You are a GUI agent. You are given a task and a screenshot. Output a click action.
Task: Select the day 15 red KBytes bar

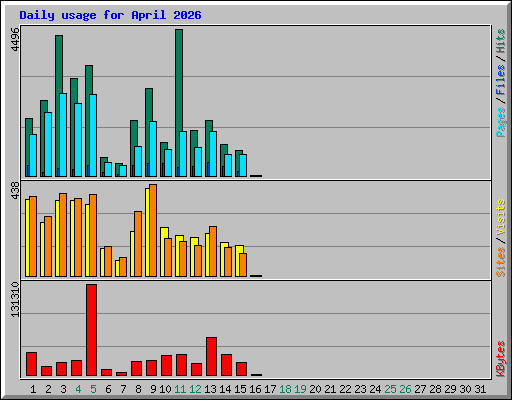point(242,369)
